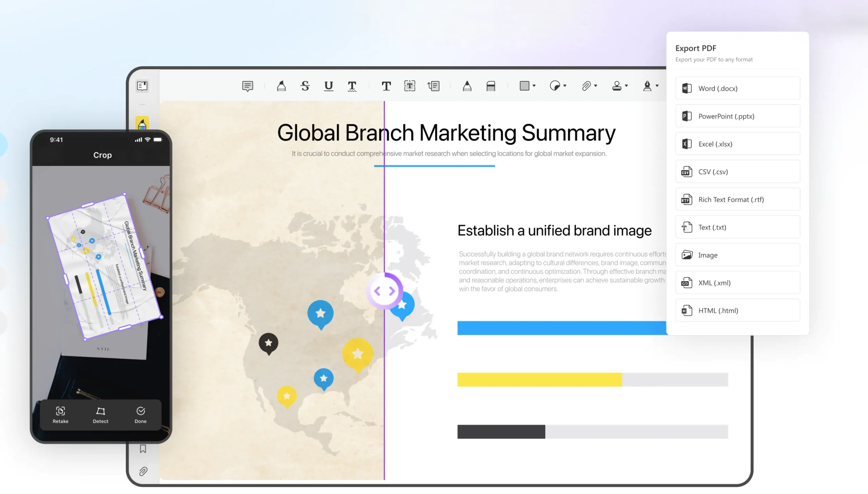Select the strikethrough text tool
Image resolution: width=868 pixels, height=494 pixels.
tap(305, 86)
